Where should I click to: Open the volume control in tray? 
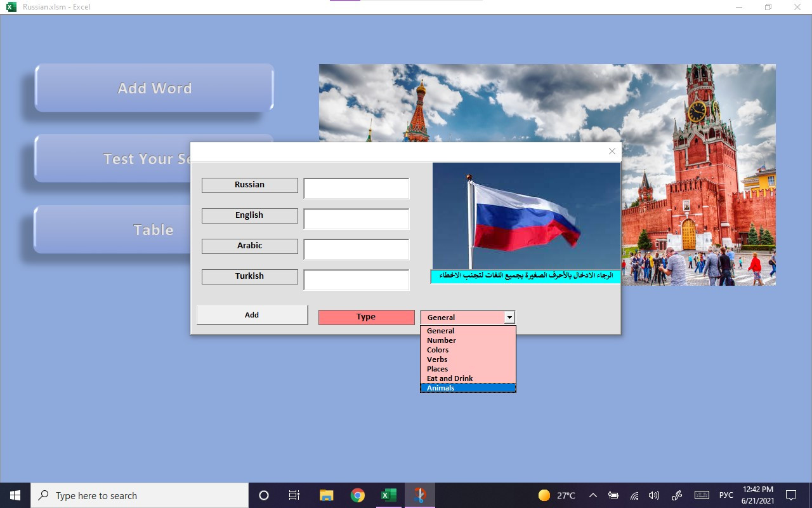pos(654,495)
